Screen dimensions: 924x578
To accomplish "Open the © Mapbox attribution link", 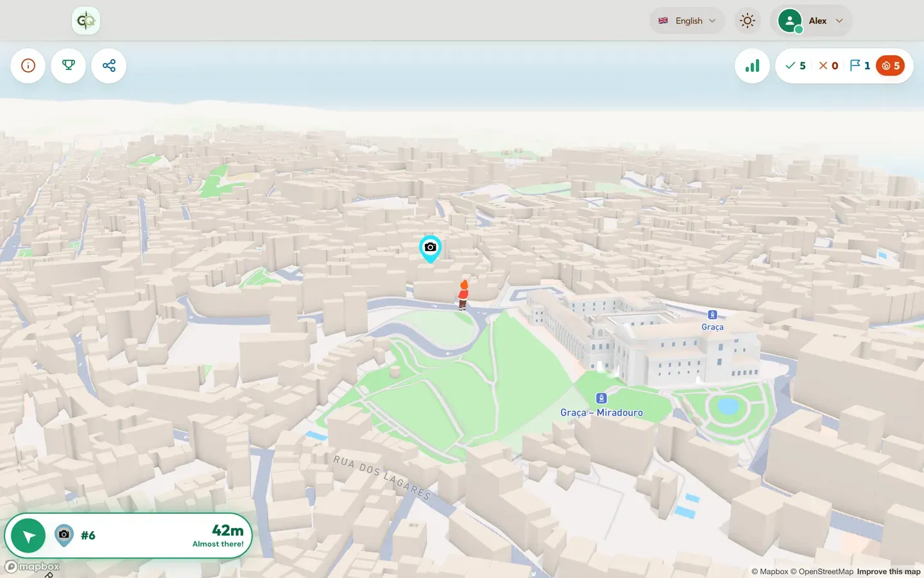I will click(x=769, y=572).
